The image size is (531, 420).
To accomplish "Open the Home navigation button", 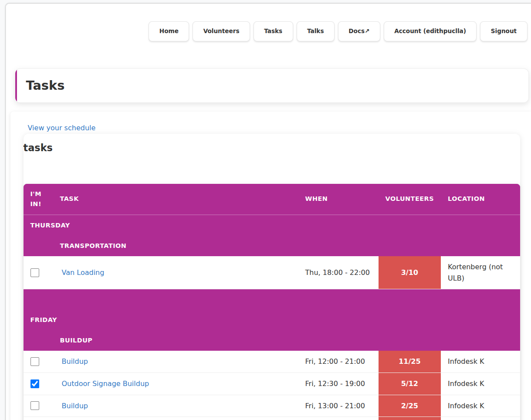I will (x=169, y=31).
